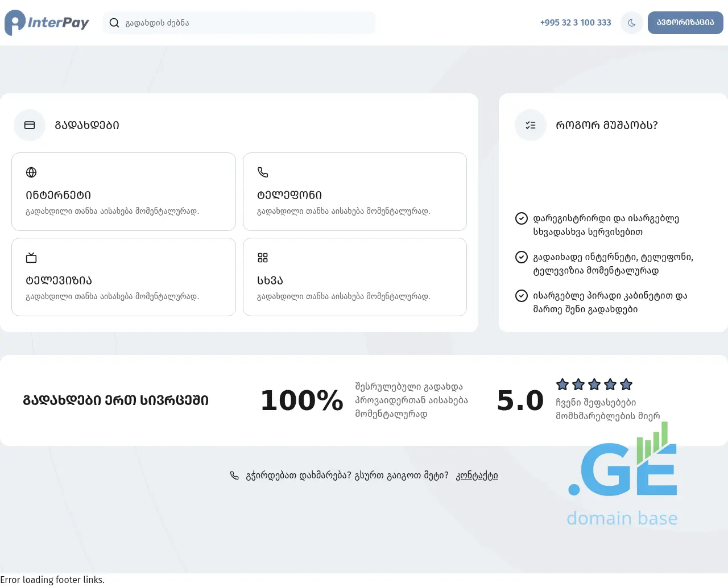728x587 pixels.
Task: Click the globe icon for ინტერნეტი
Action: tap(31, 172)
